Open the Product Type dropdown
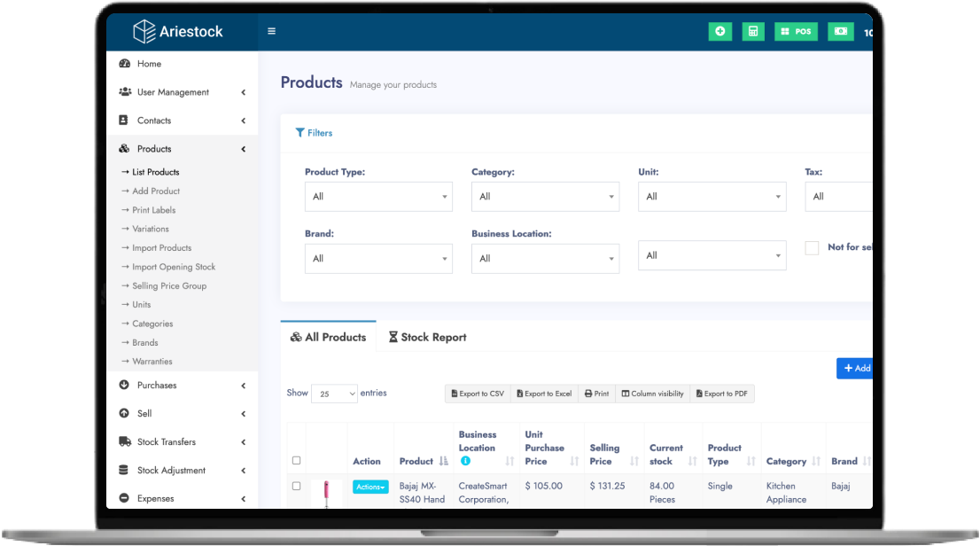The width and height of the screenshot is (980, 546). (378, 196)
